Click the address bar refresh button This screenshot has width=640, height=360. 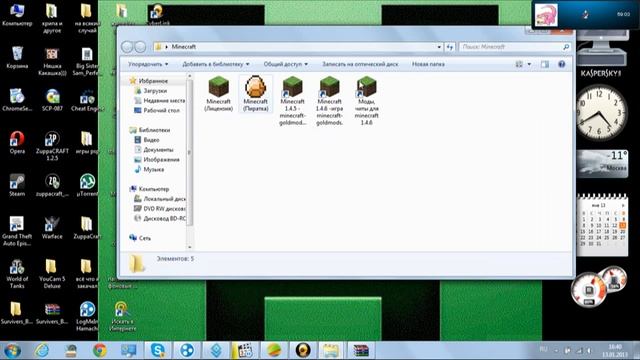coord(449,47)
